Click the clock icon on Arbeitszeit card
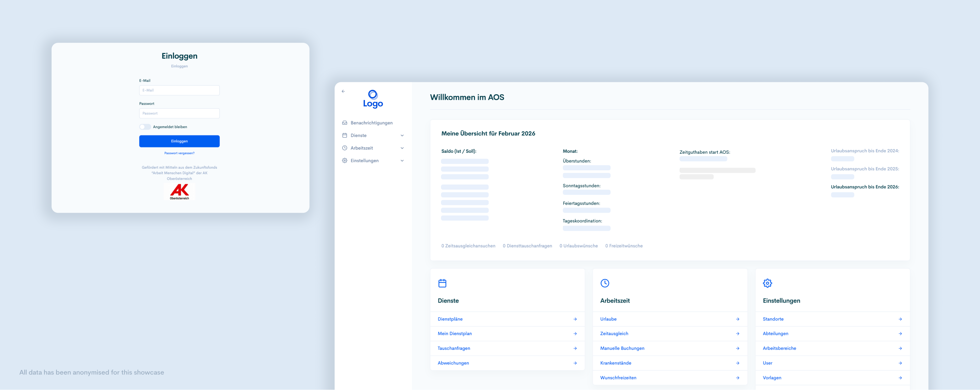Screen dimensions: 980x390 coord(605,283)
